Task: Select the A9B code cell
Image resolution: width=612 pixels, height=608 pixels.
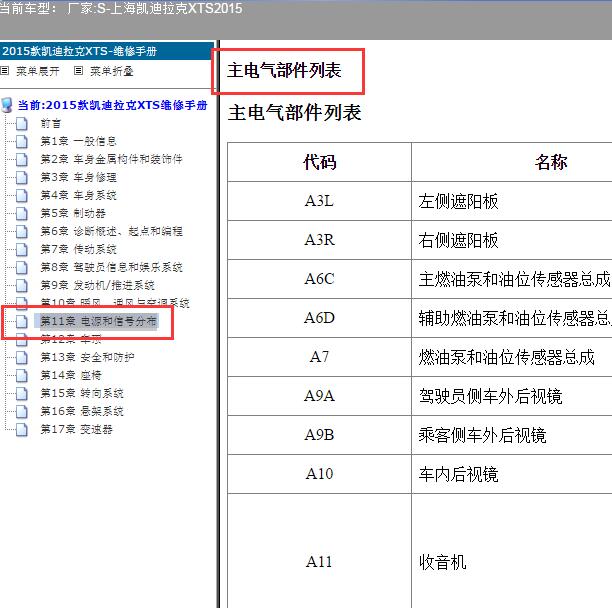Action: click(x=319, y=435)
